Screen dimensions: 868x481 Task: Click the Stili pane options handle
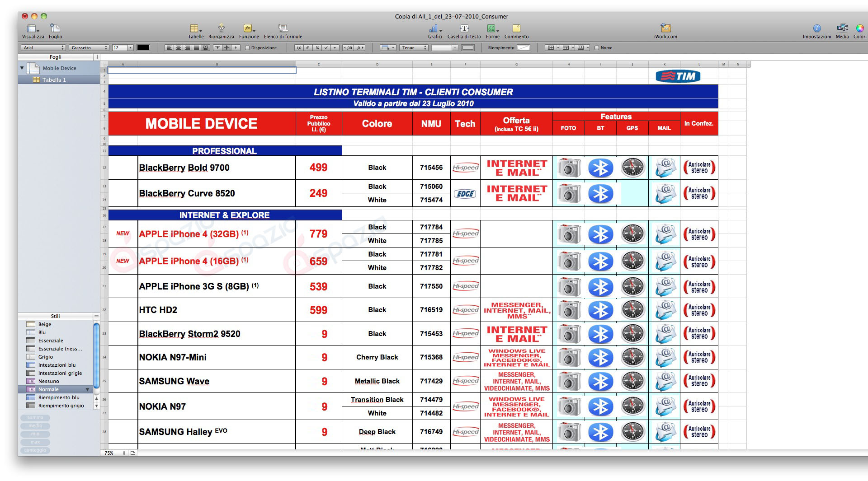(96, 316)
